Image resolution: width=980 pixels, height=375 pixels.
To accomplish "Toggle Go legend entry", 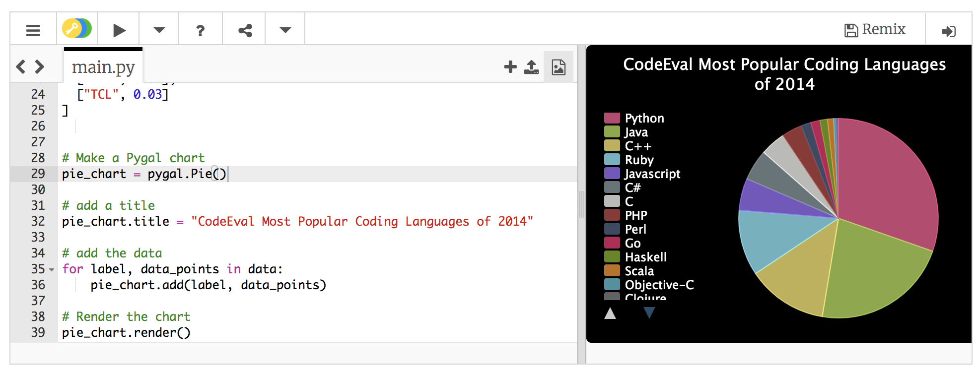I will point(623,243).
